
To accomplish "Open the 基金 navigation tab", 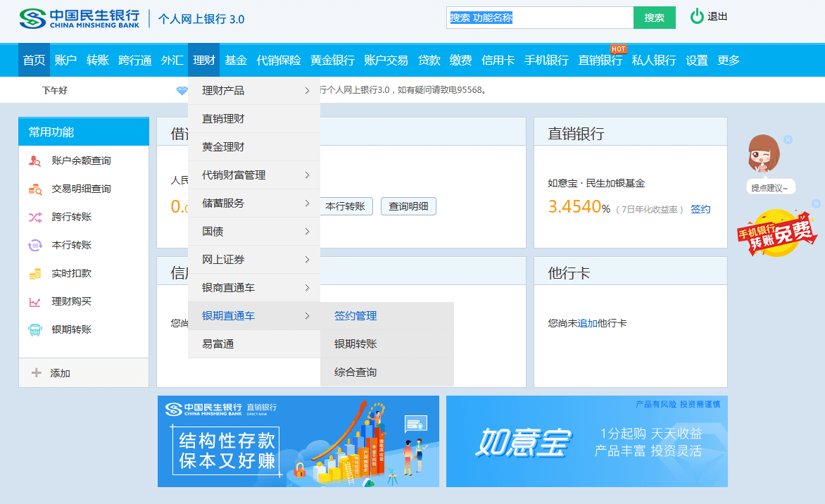I will [236, 61].
